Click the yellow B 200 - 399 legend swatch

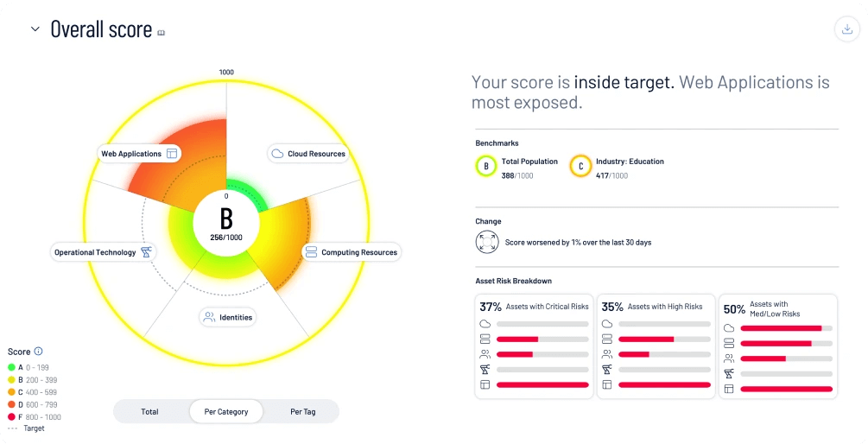click(x=11, y=380)
